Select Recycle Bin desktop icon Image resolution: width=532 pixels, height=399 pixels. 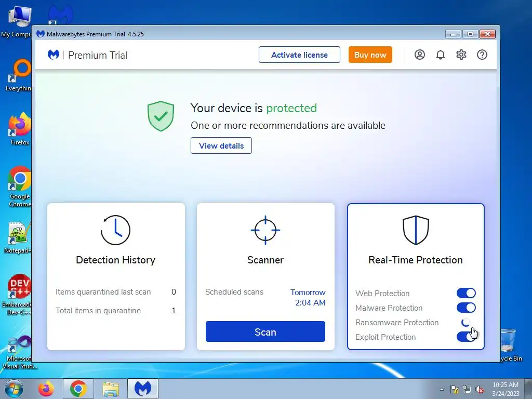pos(510,345)
